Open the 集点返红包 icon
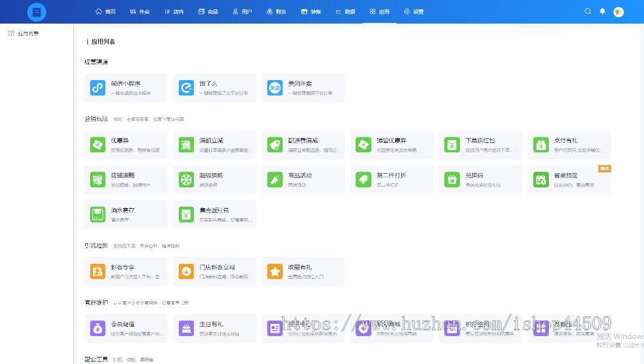644x364 pixels. (186, 215)
